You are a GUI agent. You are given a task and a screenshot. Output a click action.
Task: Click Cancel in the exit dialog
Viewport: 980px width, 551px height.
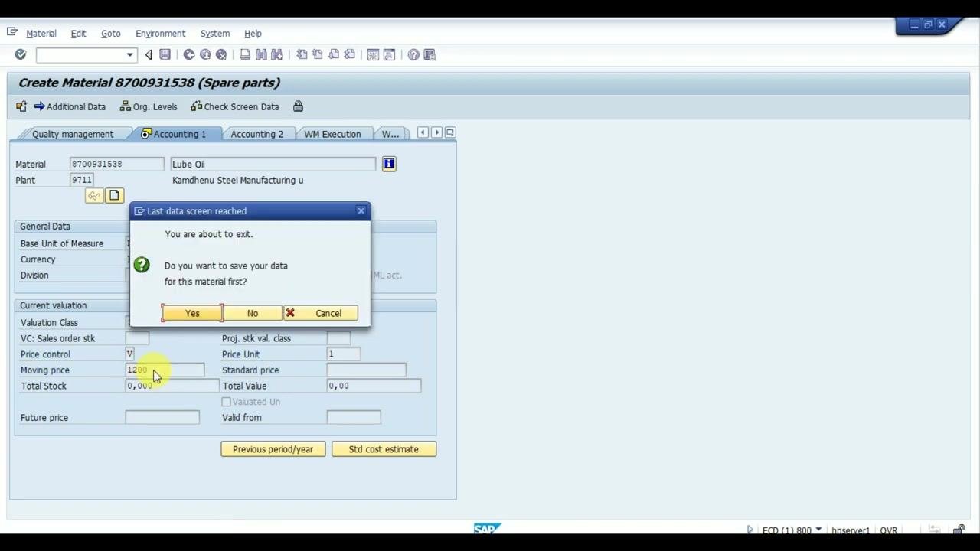(x=321, y=313)
